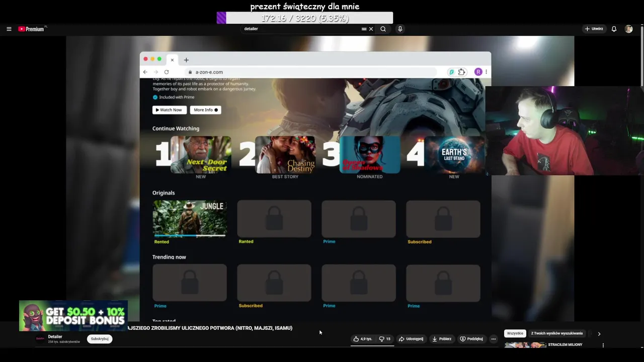
Task: Go to the YouTube Premium home logo
Action: [x=31, y=29]
